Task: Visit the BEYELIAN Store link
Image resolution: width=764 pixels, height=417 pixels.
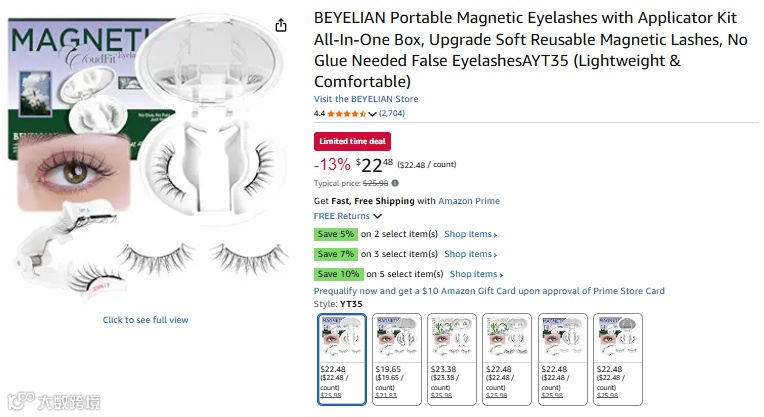Action: [x=366, y=99]
